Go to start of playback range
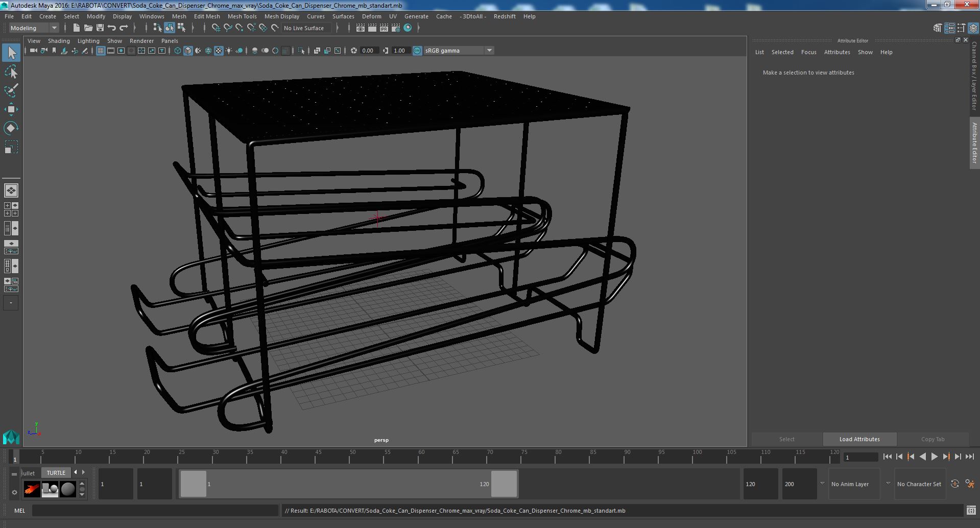This screenshot has width=980, height=528. 887,457
